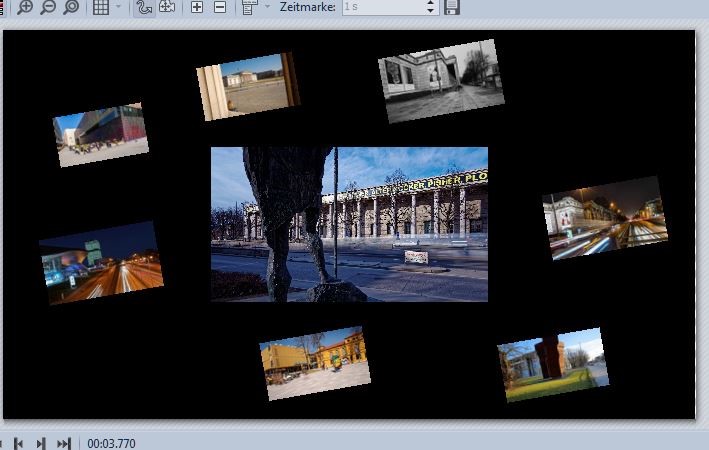Click the alignment icon in the toolbar
The image size is (709, 450).
tap(250, 7)
